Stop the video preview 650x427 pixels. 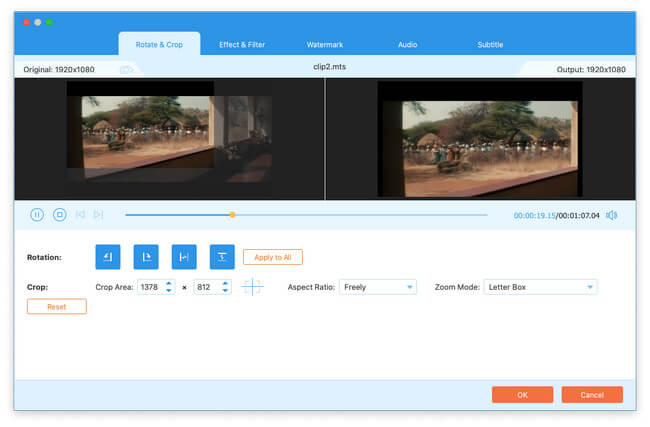(x=59, y=214)
